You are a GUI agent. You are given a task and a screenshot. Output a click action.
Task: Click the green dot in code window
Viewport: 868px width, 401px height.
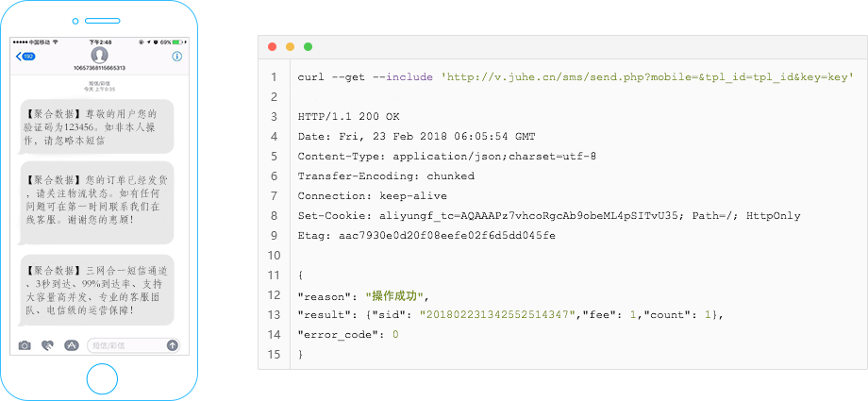point(308,46)
